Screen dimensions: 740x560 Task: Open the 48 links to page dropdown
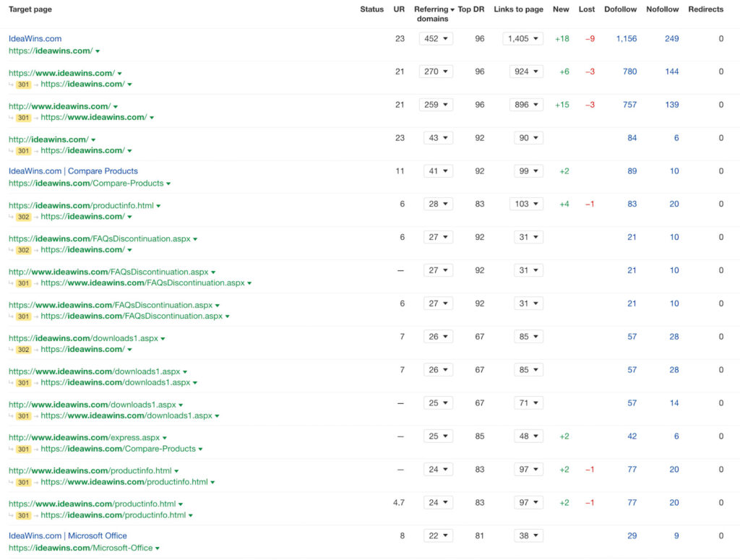coord(528,436)
